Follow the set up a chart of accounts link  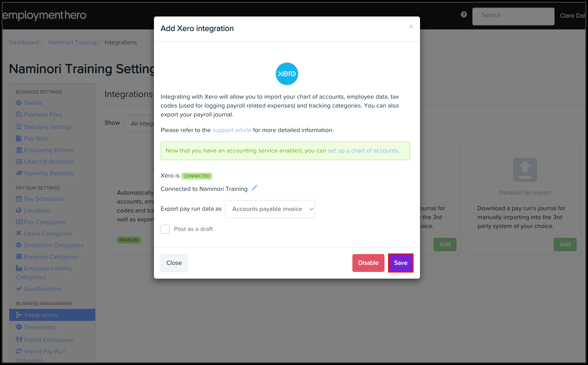point(362,151)
